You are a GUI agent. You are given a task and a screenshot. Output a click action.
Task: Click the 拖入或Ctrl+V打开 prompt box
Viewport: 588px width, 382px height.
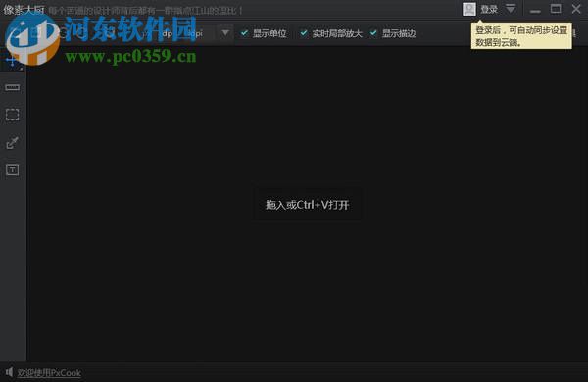tap(308, 205)
